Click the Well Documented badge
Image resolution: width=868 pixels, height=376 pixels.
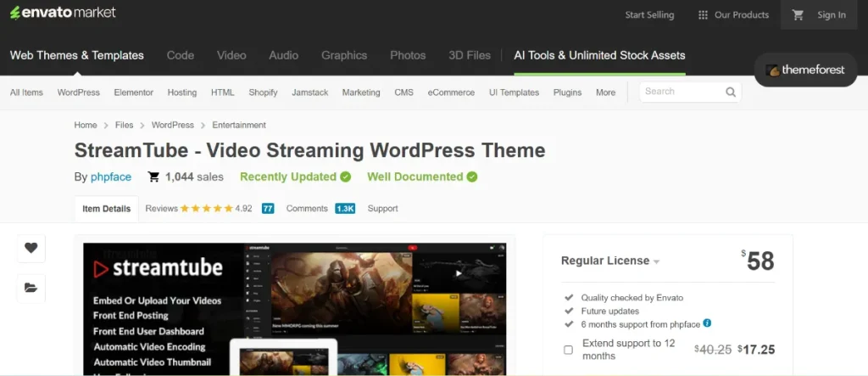click(x=422, y=177)
